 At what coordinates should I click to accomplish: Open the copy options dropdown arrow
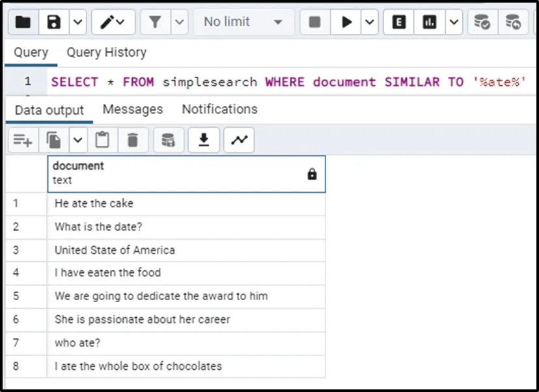pos(77,140)
